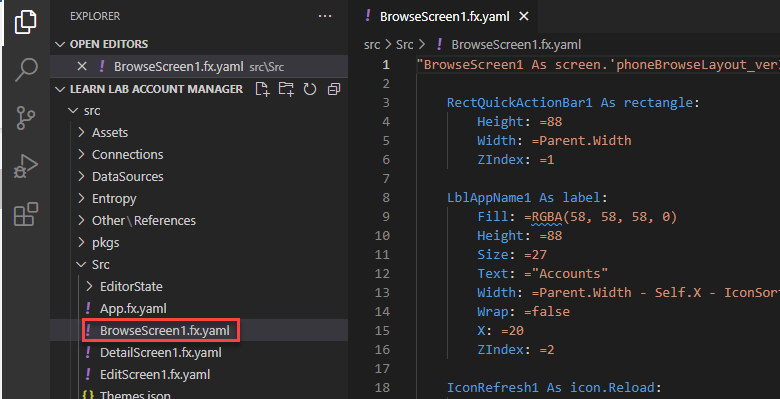Viewport: 780px width, 399px height.
Task: Open App.fx.yaml file in tree
Action: 133,308
